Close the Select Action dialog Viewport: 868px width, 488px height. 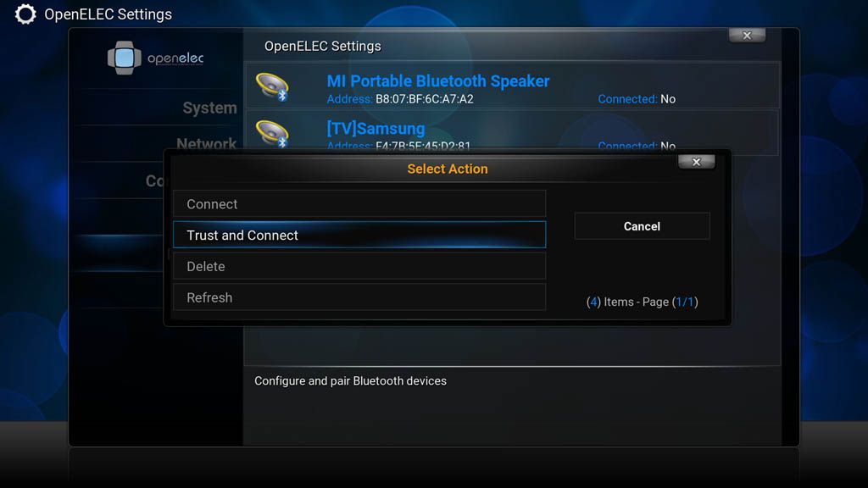pyautogui.click(x=697, y=162)
